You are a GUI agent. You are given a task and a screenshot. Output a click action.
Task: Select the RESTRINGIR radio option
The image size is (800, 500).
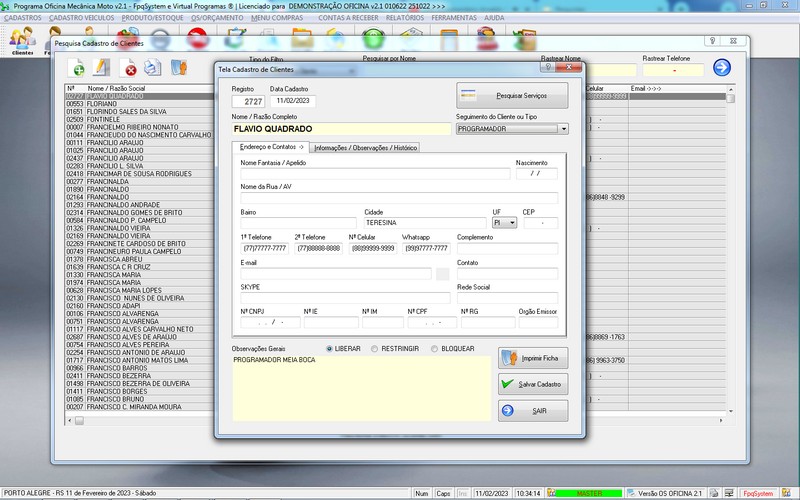pyautogui.click(x=374, y=349)
